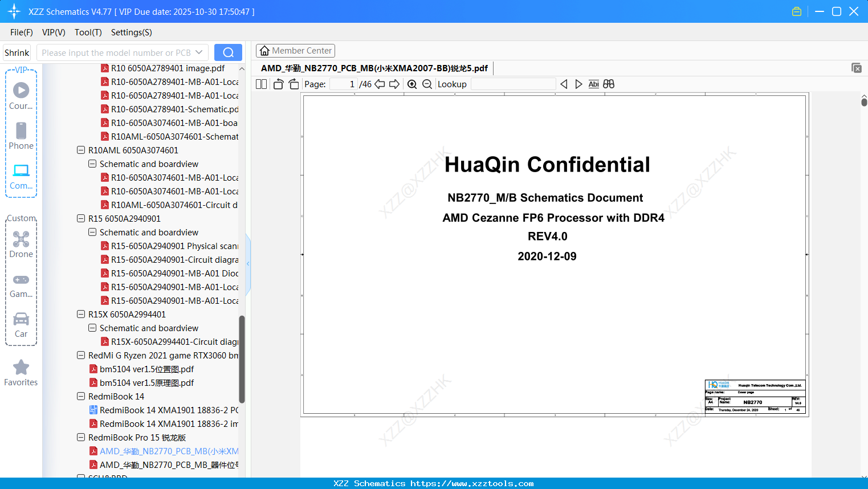868x489 pixels.
Task: Toggle the Abi whole-word match icon
Action: point(593,84)
